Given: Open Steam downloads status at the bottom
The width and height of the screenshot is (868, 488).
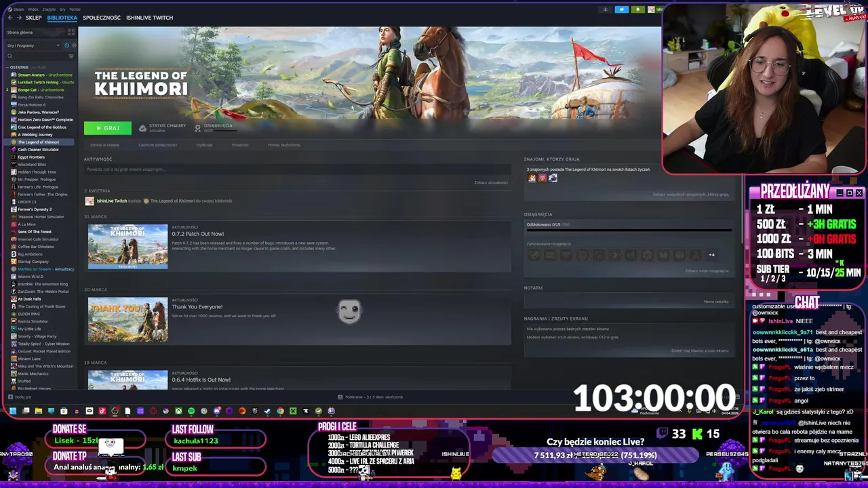Looking at the screenshot, I should 371,397.
